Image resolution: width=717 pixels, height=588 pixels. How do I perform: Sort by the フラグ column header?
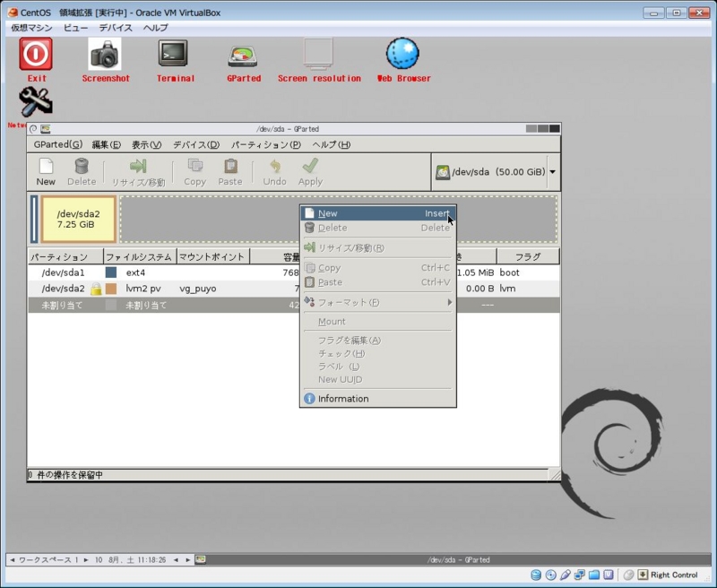[528, 257]
